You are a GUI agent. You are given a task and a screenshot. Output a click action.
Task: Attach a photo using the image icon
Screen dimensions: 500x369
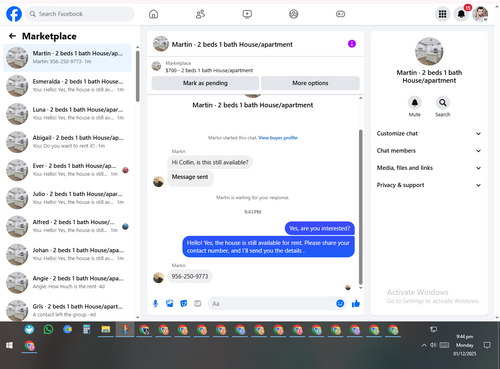(170, 303)
